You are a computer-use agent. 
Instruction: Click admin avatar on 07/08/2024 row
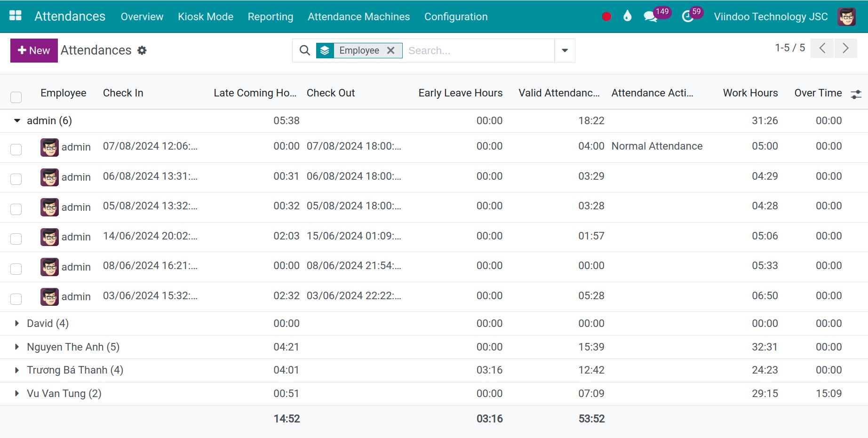[49, 147]
